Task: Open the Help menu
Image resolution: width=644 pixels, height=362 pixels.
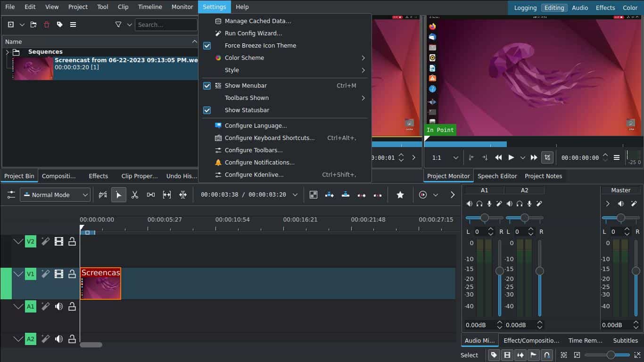Action: pos(242,7)
